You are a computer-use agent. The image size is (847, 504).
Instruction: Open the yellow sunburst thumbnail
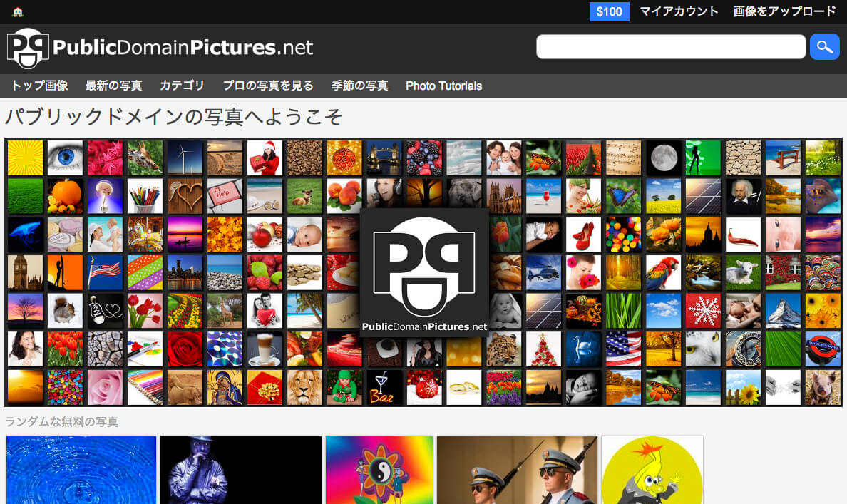(26, 158)
